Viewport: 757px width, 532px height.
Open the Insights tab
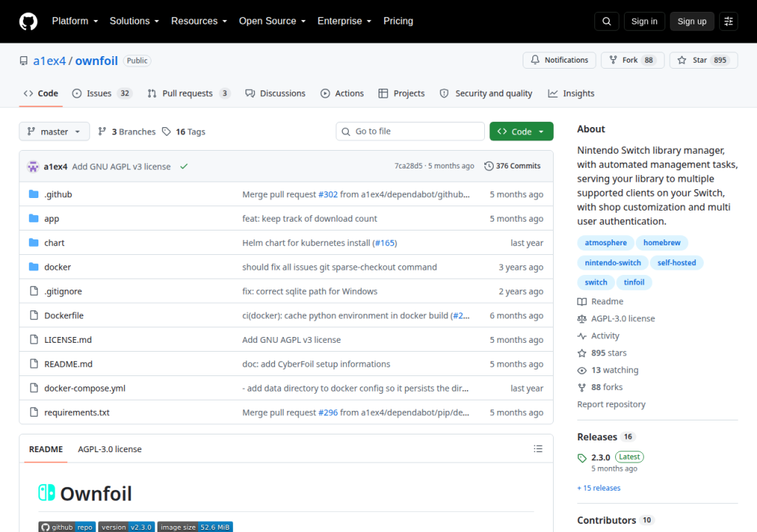point(571,94)
